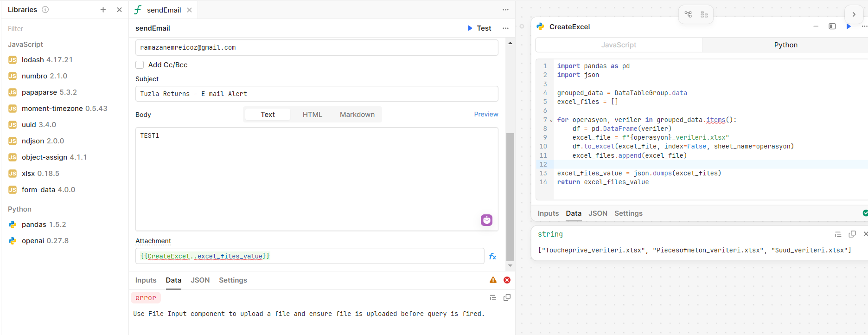868x335 pixels.
Task: Add a new library with plus icon
Action: coord(103,10)
